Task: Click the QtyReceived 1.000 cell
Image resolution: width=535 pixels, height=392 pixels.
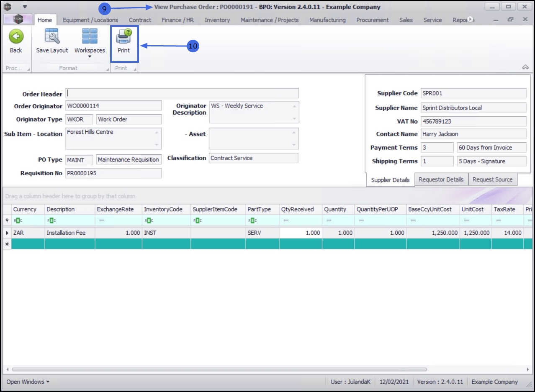Action: [301, 233]
